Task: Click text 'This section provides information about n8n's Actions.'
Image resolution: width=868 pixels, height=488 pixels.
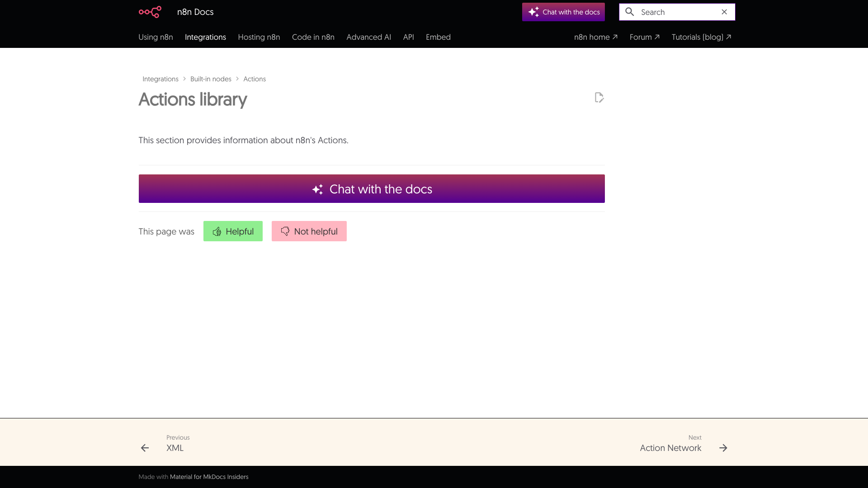Action: pos(243,140)
